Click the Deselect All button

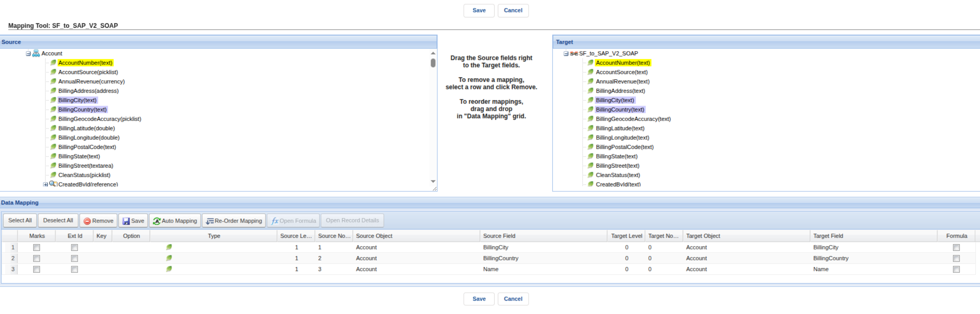[x=58, y=220]
